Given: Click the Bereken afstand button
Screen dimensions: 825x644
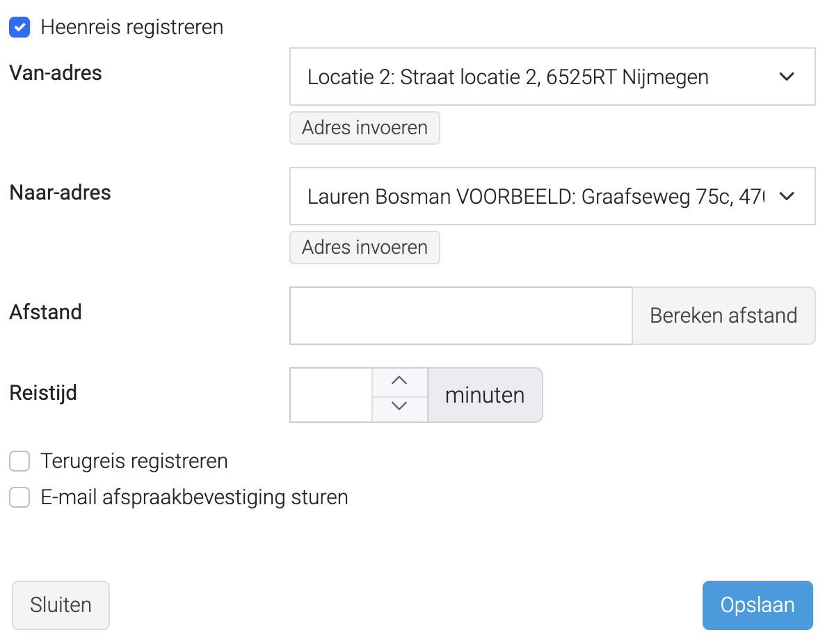Looking at the screenshot, I should point(723,316).
